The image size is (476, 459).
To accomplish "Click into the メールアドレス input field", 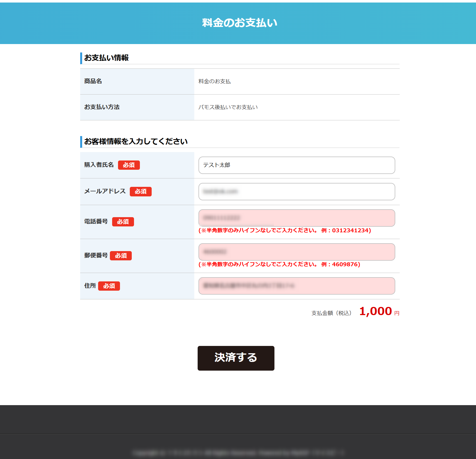I will tap(297, 192).
